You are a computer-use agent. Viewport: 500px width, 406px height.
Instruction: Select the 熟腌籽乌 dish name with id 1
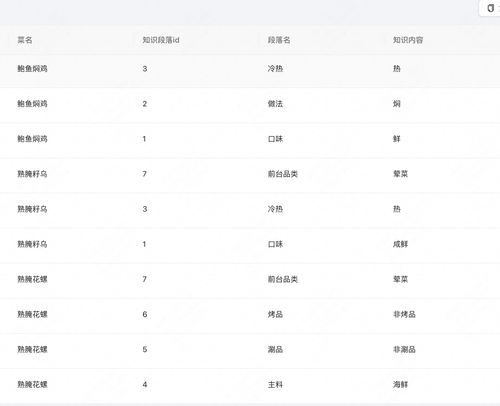click(32, 244)
